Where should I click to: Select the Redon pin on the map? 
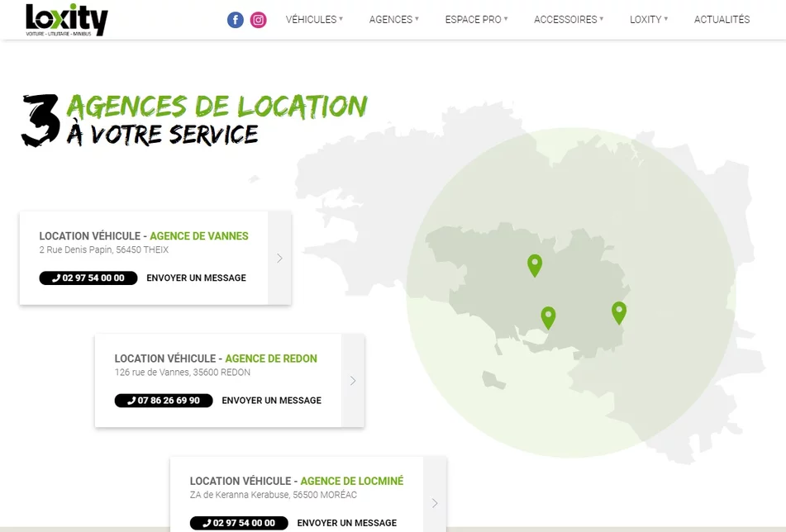click(619, 311)
